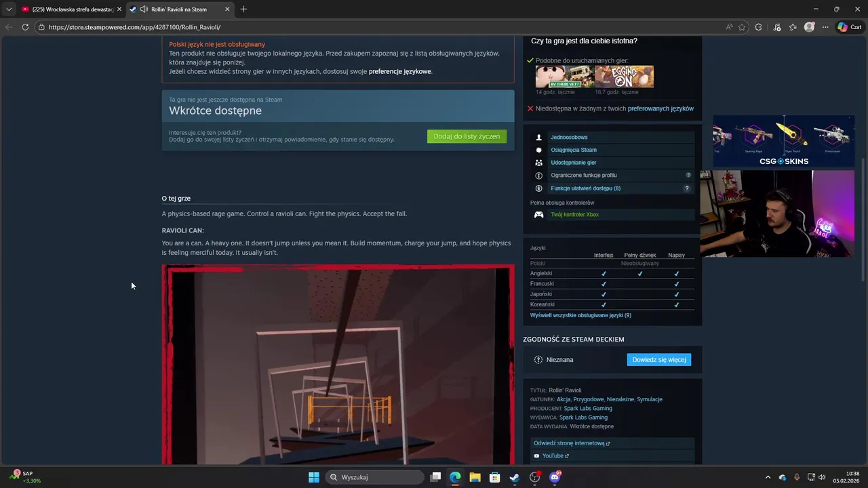Click the Wyszukaj taskbar search box
Viewport: 868px width, 488px height.
point(374,477)
